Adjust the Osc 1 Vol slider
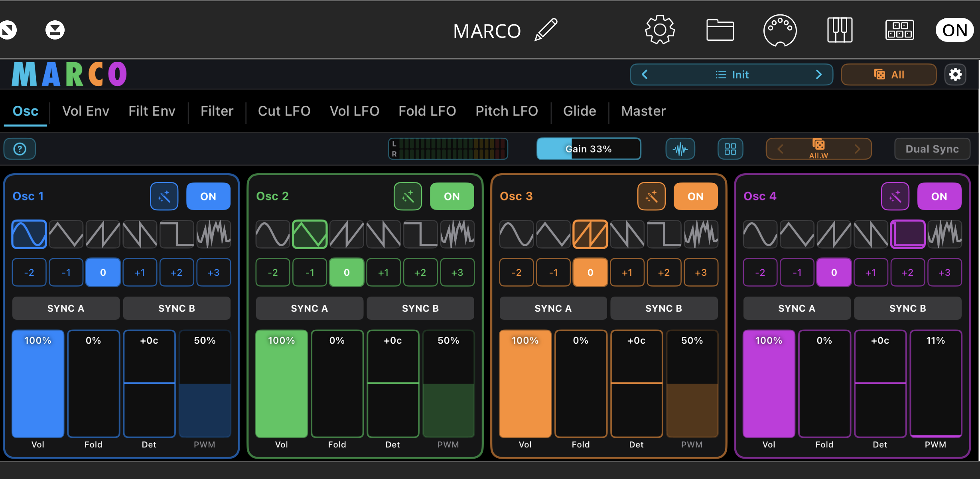Viewport: 980px width, 479px height. [x=38, y=384]
